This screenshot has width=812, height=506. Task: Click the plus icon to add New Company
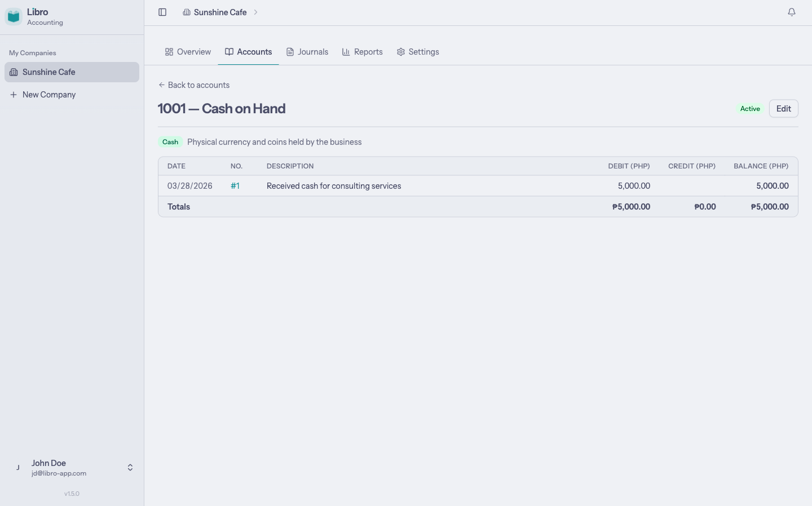14,94
